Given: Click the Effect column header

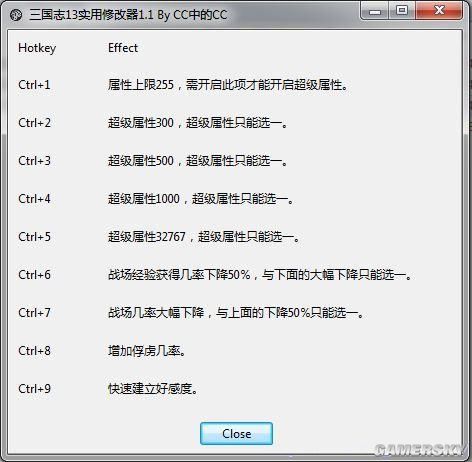Looking at the screenshot, I should (123, 48).
